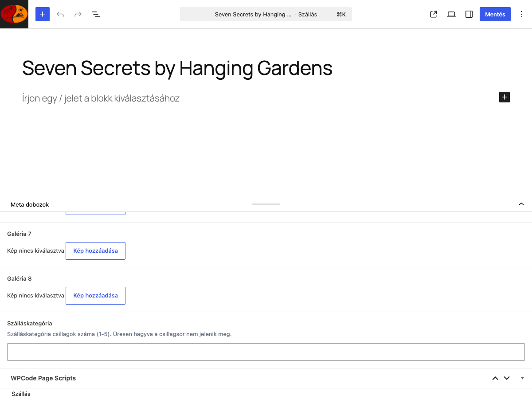Click the Szálláskategória input field

point(266,352)
